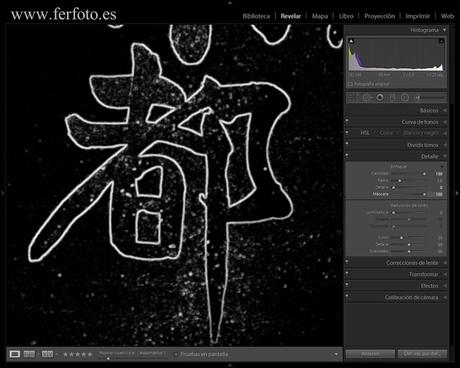This screenshot has width=460, height=368.
Task: Adjust the Máscara slider handle
Action: [424, 194]
